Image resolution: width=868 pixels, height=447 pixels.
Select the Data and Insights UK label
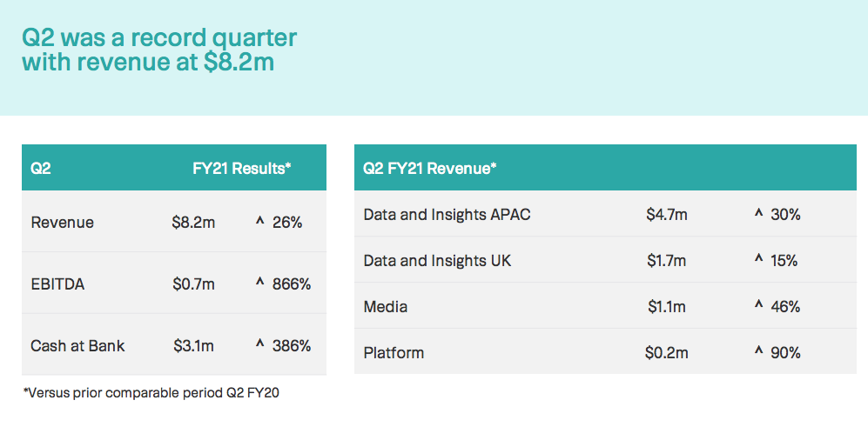pos(437,261)
